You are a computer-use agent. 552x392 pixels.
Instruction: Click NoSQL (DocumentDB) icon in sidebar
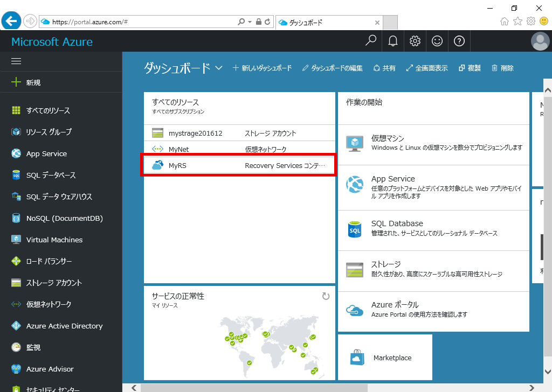[16, 218]
